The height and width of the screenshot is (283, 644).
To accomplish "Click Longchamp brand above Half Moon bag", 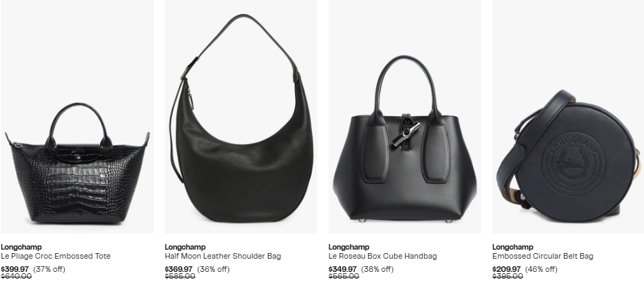I will pyautogui.click(x=185, y=247).
